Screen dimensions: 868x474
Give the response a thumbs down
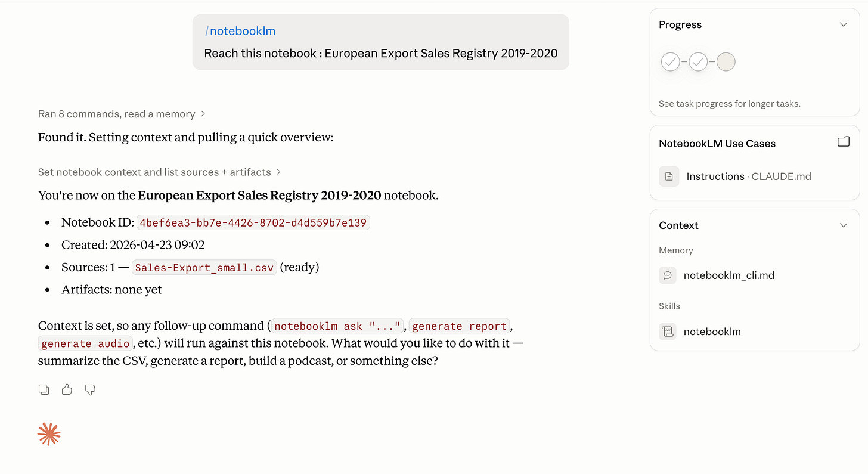coord(90,389)
